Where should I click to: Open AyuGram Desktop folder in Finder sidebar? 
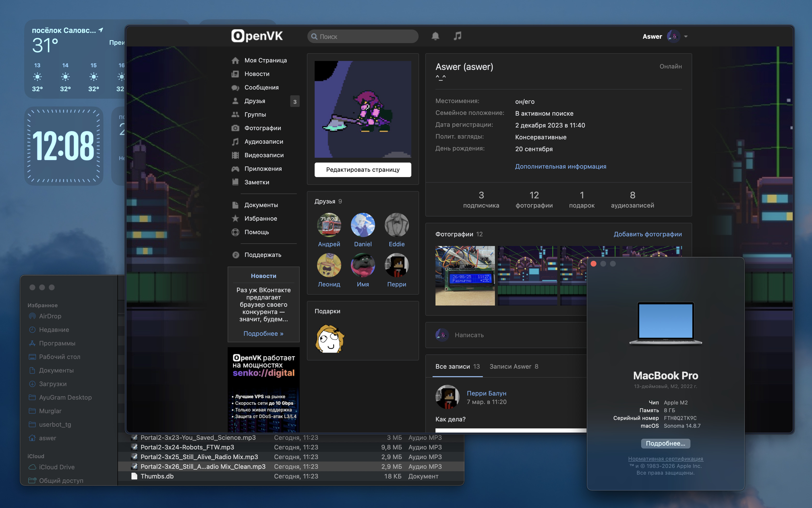click(x=65, y=397)
